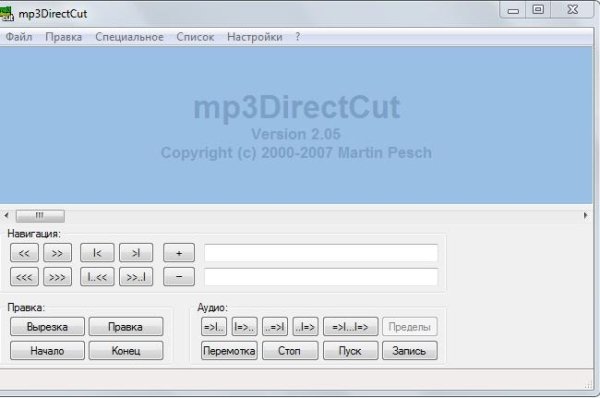Click the + zoom in button
600x398 pixels.
click(x=179, y=253)
